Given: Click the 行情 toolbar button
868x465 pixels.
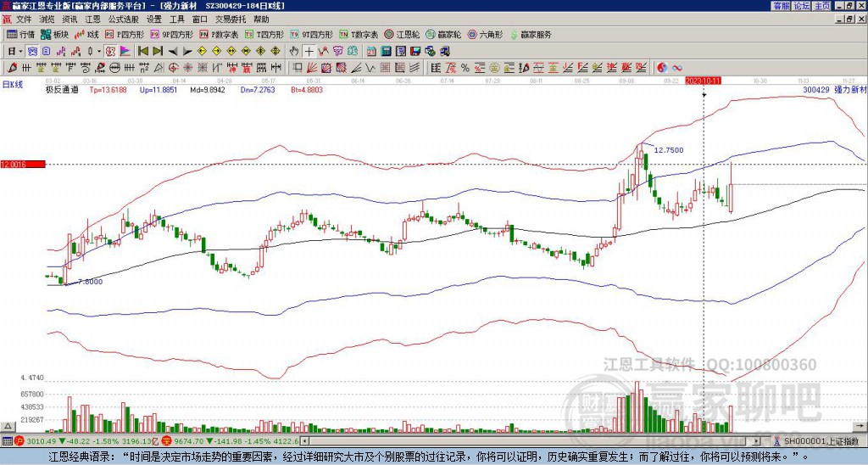Looking at the screenshot, I should click(20, 34).
